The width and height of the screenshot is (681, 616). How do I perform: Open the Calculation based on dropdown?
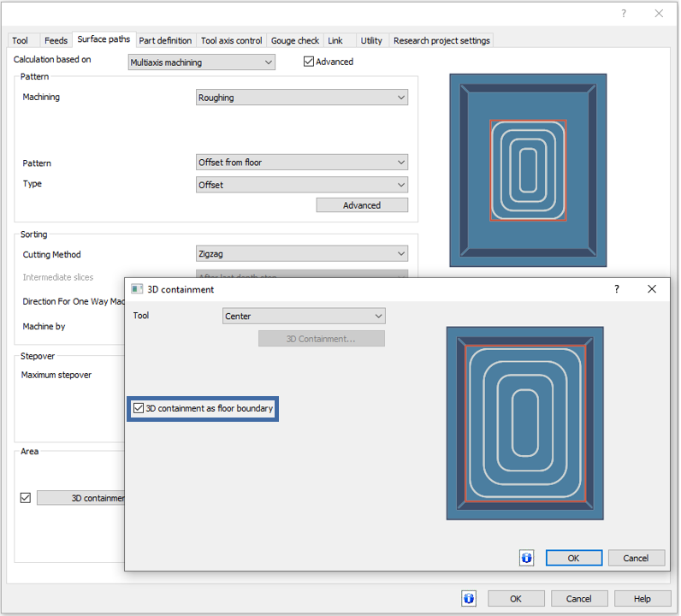[x=202, y=62]
